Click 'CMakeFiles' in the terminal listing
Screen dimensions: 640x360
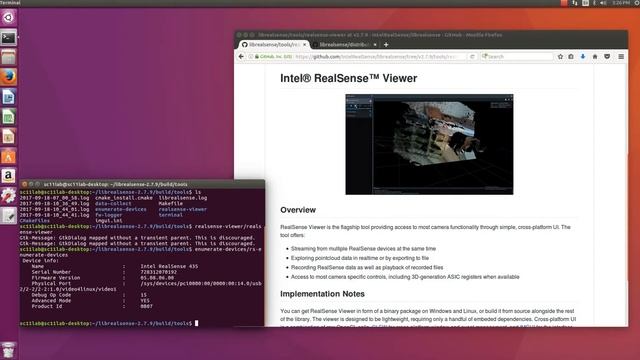click(x=35, y=221)
